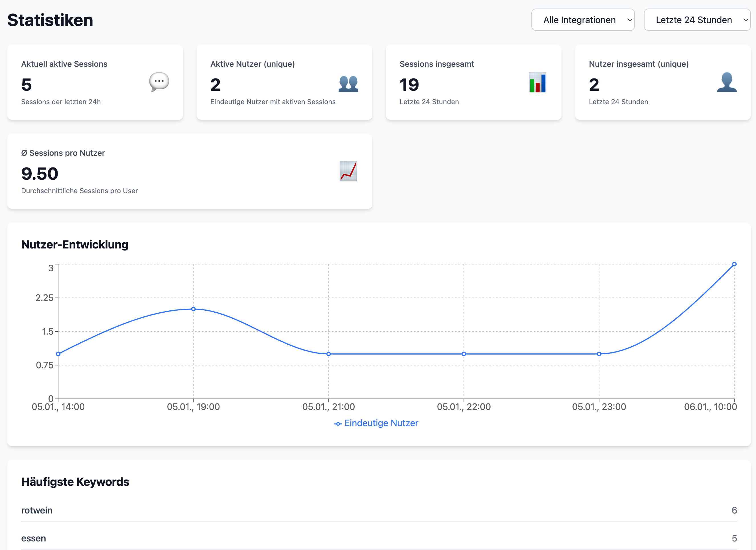Click the speech bubble icon on the active sessions card

pos(159,82)
